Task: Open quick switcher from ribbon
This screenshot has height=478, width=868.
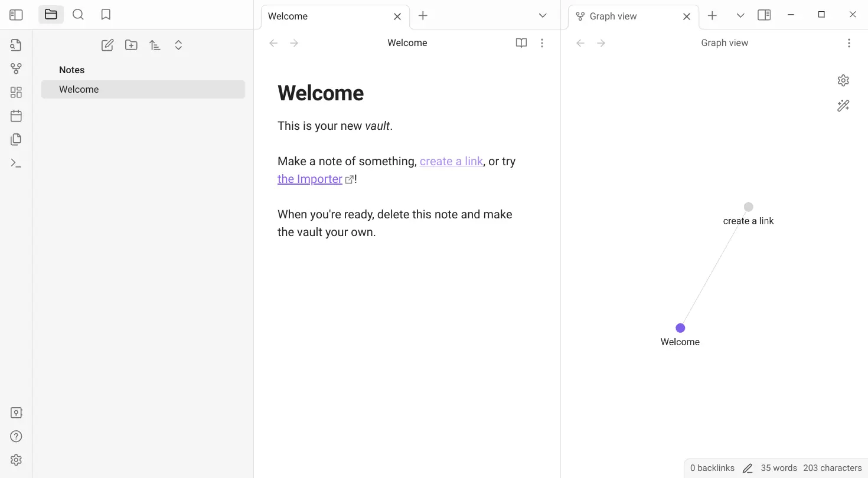Action: [16, 45]
